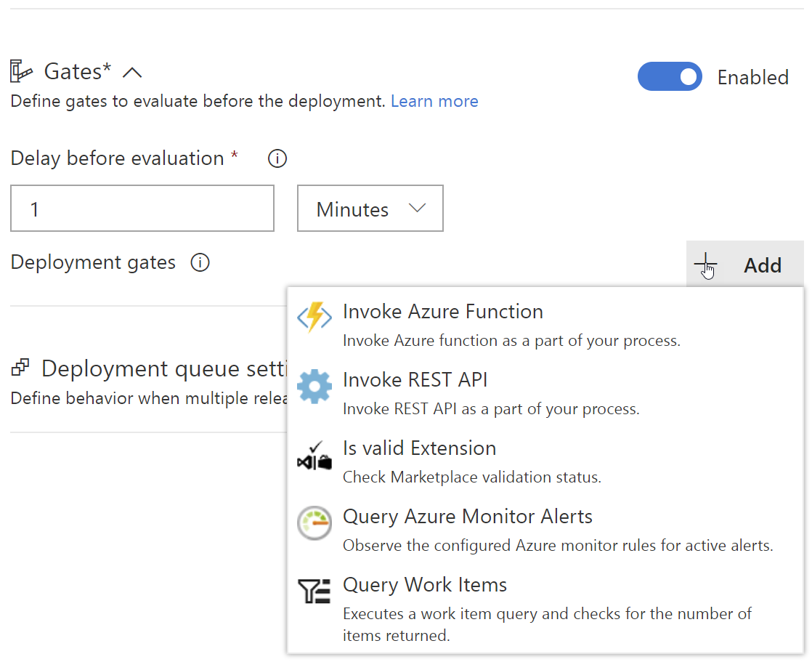Choose Query Azure Monitor Alerts gate
The width and height of the screenshot is (812, 662).
[545, 530]
